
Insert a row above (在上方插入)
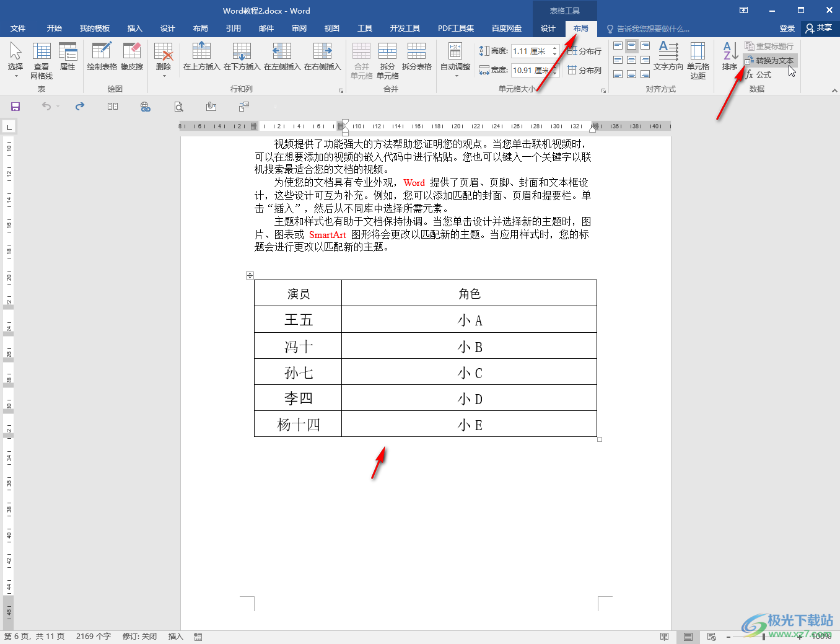(x=201, y=57)
